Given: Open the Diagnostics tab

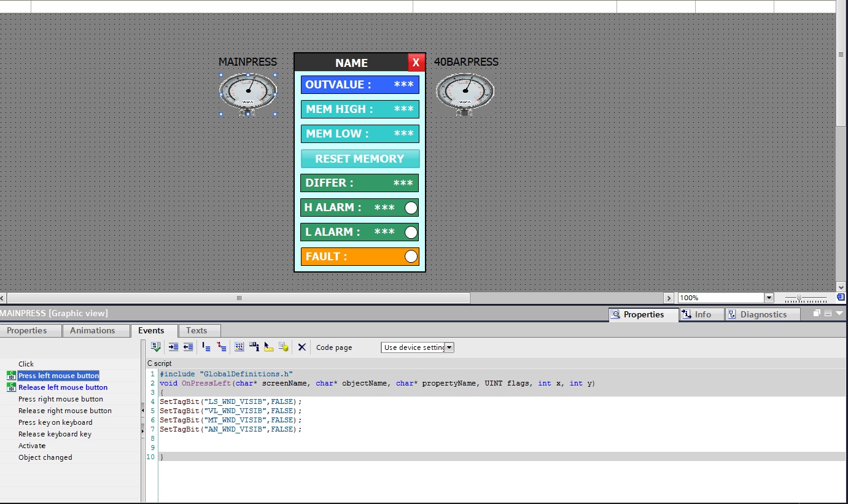Looking at the screenshot, I should click(763, 314).
